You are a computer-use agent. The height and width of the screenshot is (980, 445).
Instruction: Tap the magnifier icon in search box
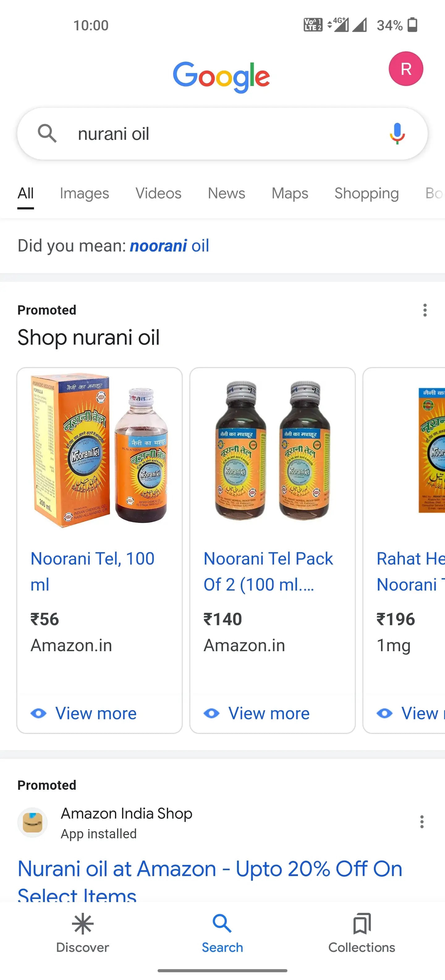coord(47,134)
